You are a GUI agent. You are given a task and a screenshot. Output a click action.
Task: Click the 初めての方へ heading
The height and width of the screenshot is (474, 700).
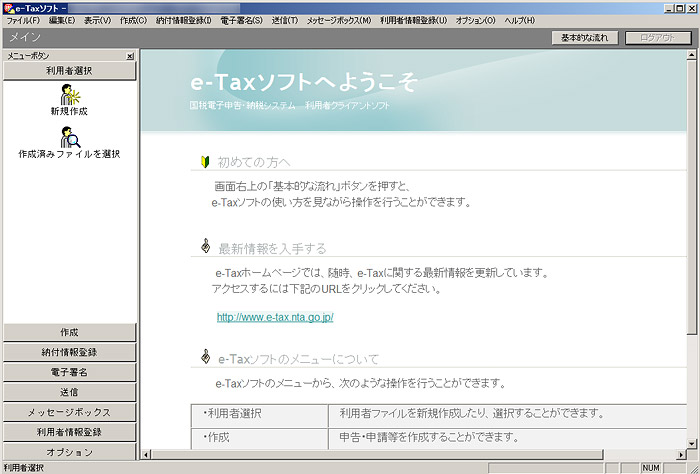[254, 162]
